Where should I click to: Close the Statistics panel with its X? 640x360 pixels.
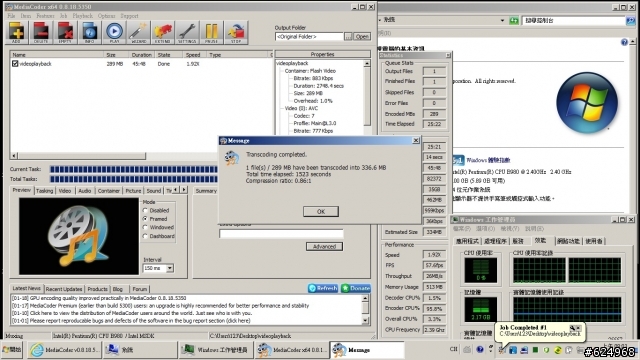click(x=448, y=56)
